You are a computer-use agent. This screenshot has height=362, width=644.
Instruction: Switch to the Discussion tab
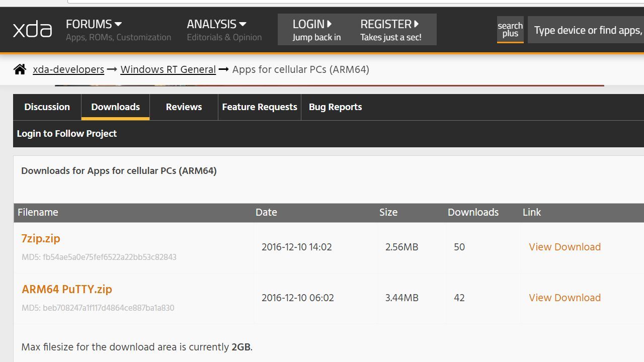point(47,107)
